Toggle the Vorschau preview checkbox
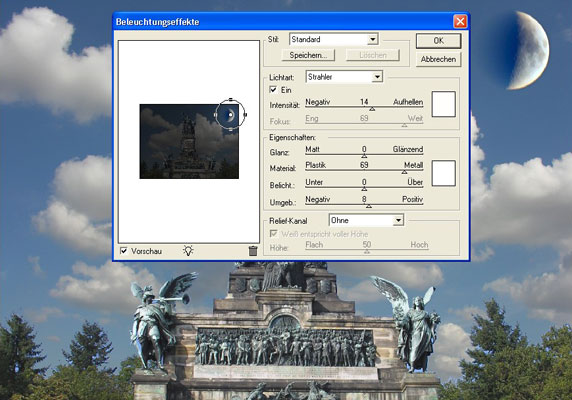Viewport: 572px width, 400px height. [124, 251]
